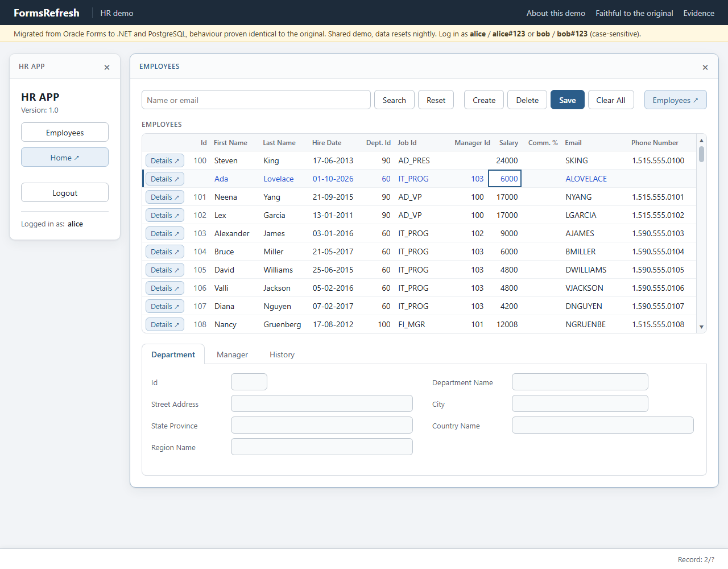Open Details for Valli Jackson

pyautogui.click(x=165, y=288)
